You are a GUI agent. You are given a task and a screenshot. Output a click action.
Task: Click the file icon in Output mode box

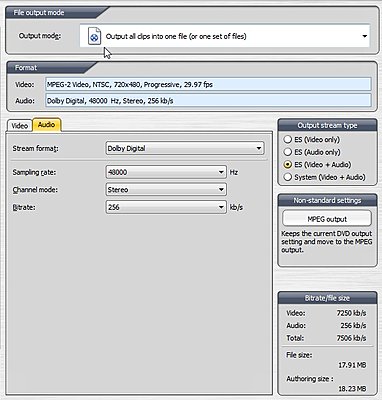[x=94, y=36]
